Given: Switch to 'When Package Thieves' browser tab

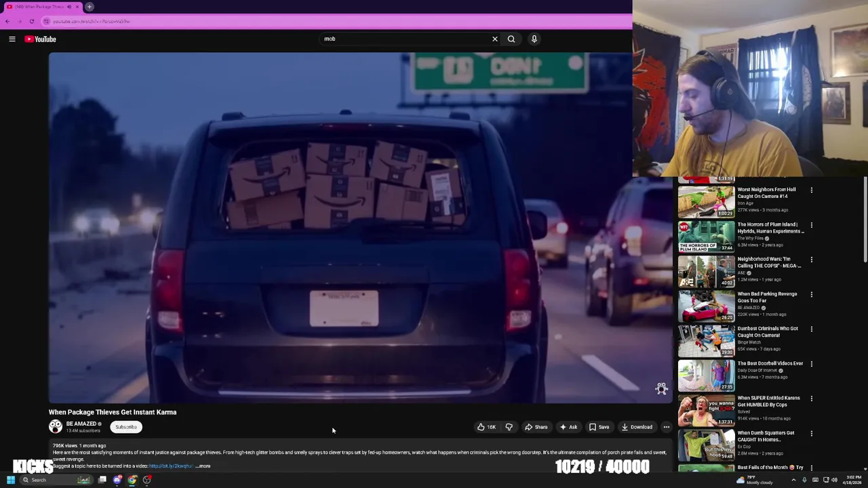Looking at the screenshot, I should pos(42,7).
